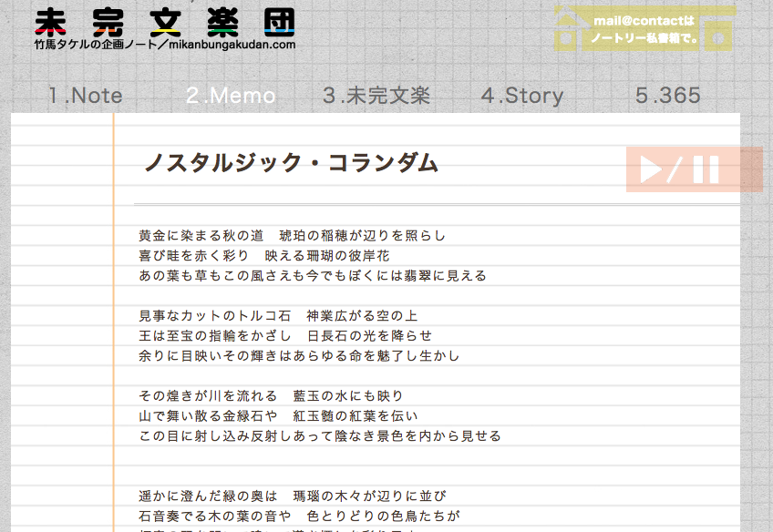Click the pause bars icon
The width and height of the screenshot is (773, 532).
point(706,170)
